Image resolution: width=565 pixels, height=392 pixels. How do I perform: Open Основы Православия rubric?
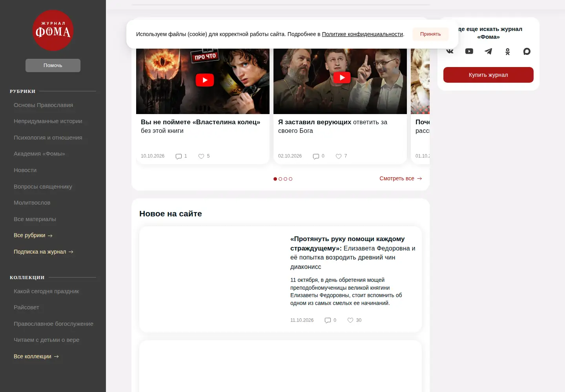43,105
